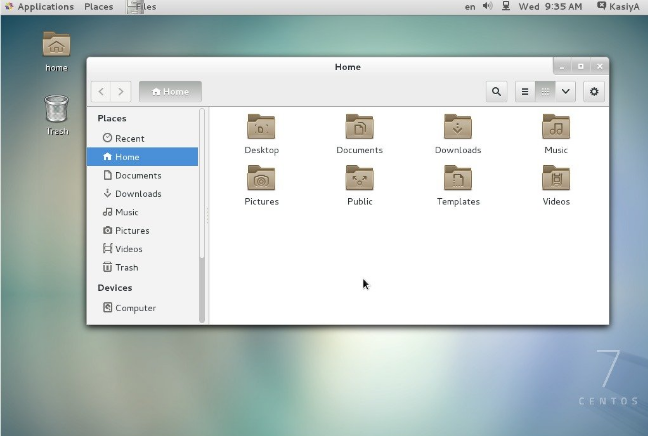Switch to list view
This screenshot has width=648, height=436.
tap(525, 91)
